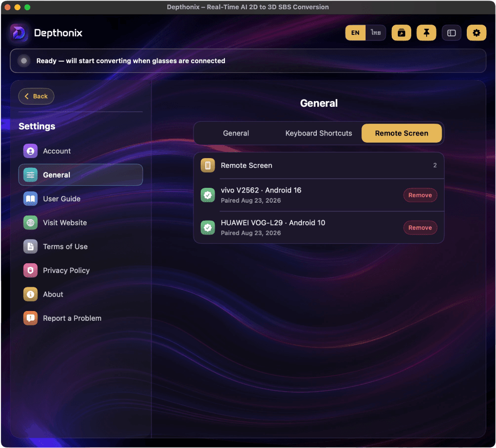Minimize the window with yellow button
The height and width of the screenshot is (448, 496).
click(17, 7)
